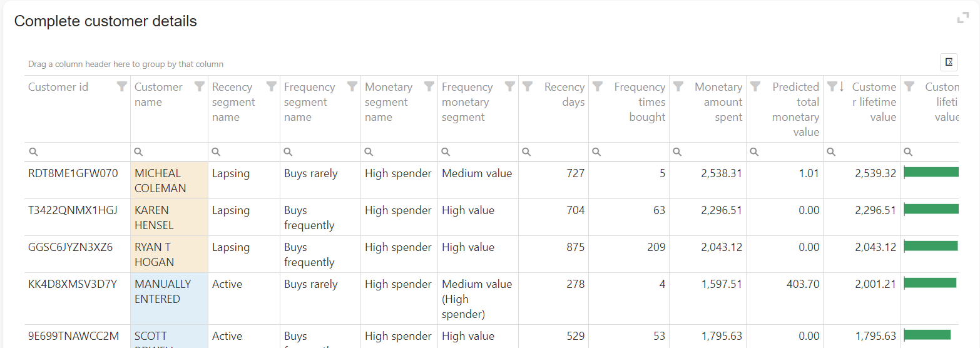Click MICHEAL COLEMAN lifetime value bar

pyautogui.click(x=931, y=172)
